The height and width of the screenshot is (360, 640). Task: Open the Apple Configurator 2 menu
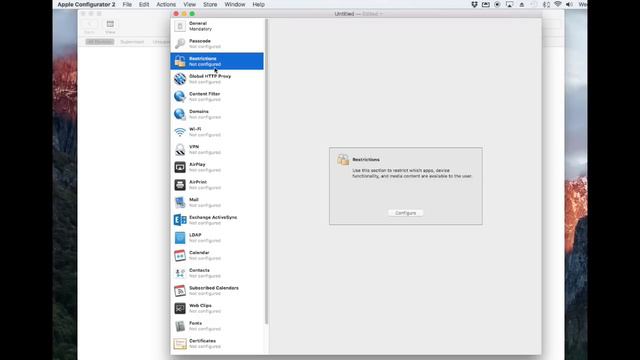pos(86,4)
